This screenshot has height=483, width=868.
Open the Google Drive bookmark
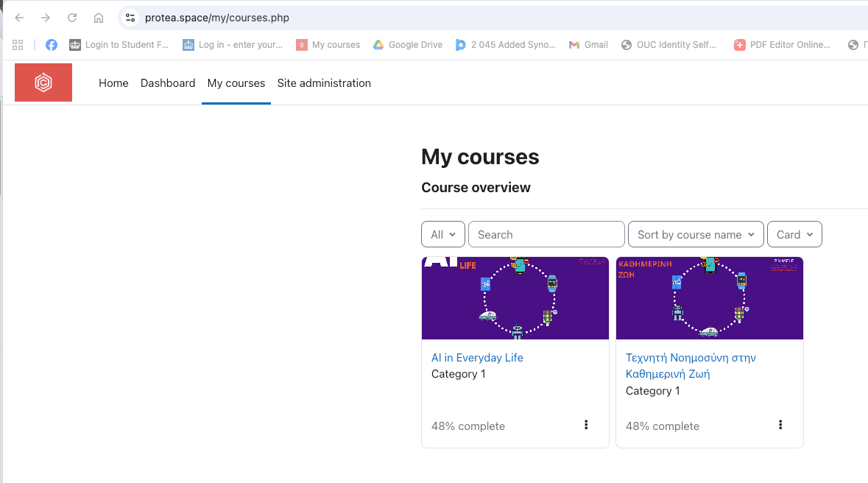tap(407, 45)
